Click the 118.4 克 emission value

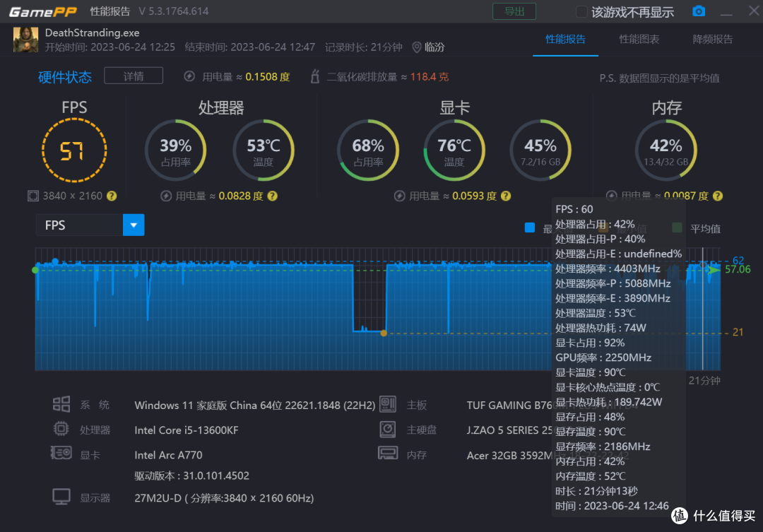[430, 77]
